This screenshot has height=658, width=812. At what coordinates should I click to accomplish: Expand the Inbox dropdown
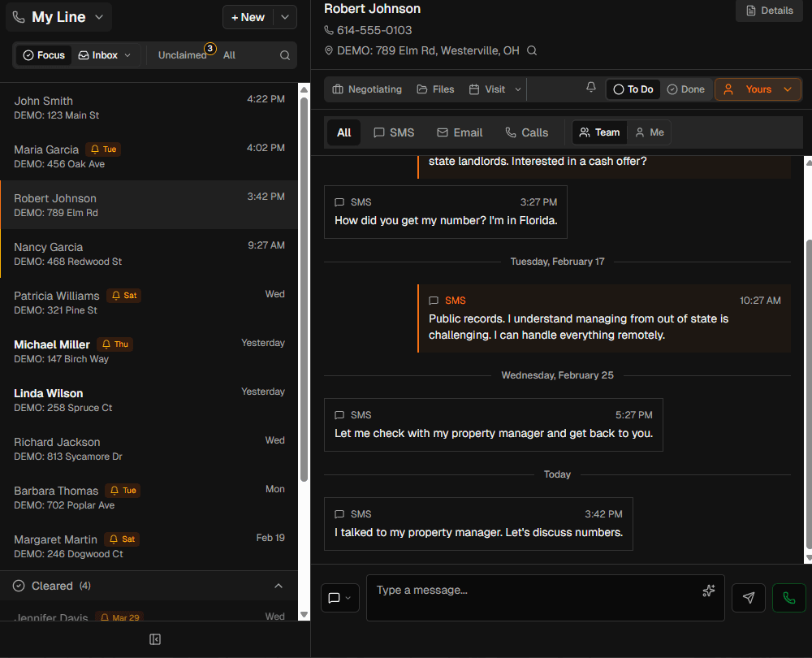click(104, 55)
